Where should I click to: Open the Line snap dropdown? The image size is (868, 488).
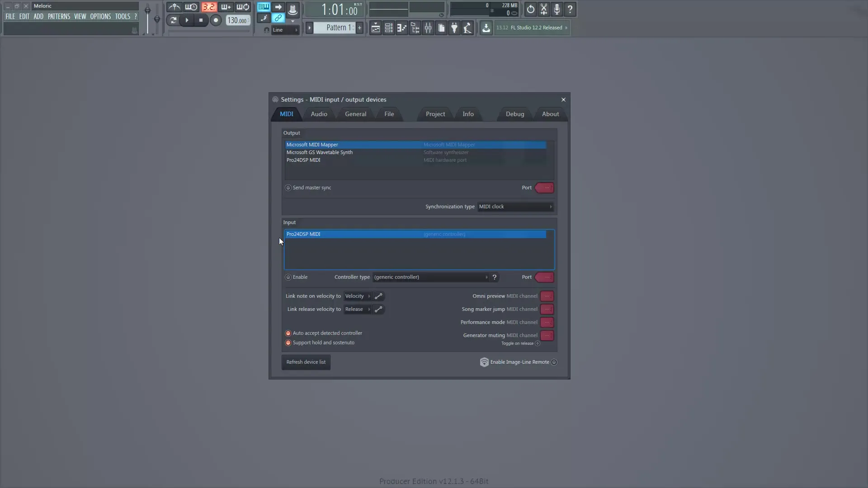285,30
